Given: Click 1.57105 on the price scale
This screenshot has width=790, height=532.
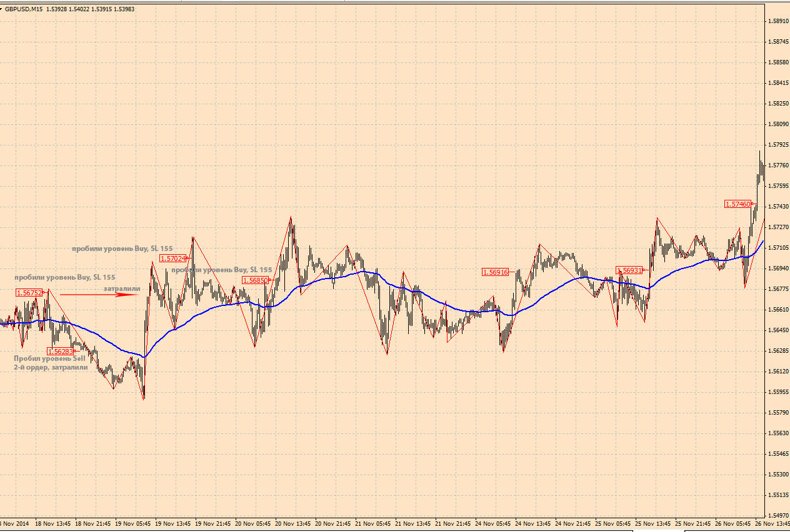Looking at the screenshot, I should [777, 247].
